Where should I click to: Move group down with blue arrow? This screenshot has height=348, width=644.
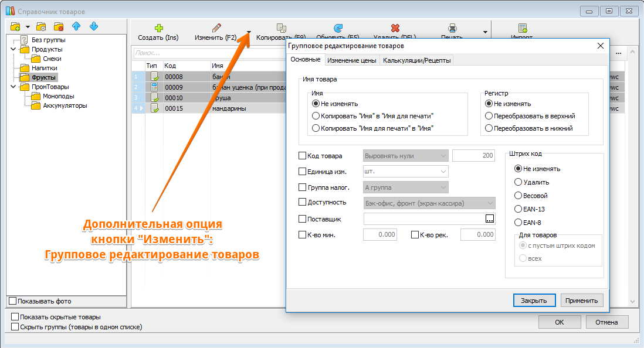(x=94, y=26)
